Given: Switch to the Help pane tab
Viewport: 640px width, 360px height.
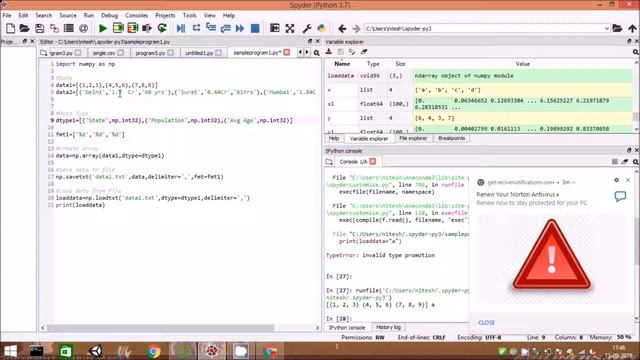Looking at the screenshot, I should click(333, 138).
